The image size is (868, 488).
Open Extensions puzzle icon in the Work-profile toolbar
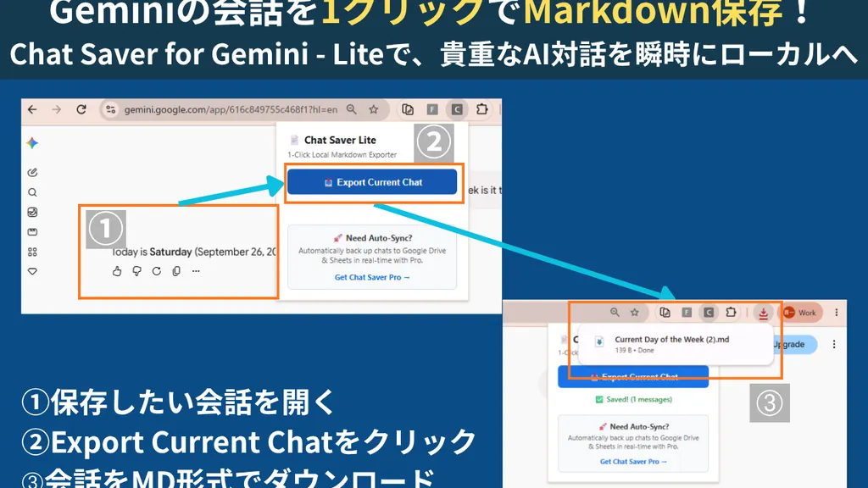click(x=731, y=313)
